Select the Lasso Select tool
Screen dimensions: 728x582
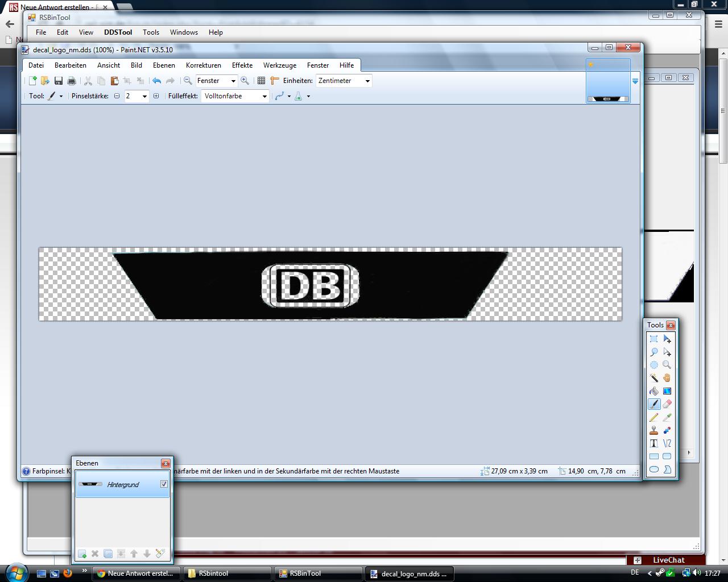tap(654, 352)
